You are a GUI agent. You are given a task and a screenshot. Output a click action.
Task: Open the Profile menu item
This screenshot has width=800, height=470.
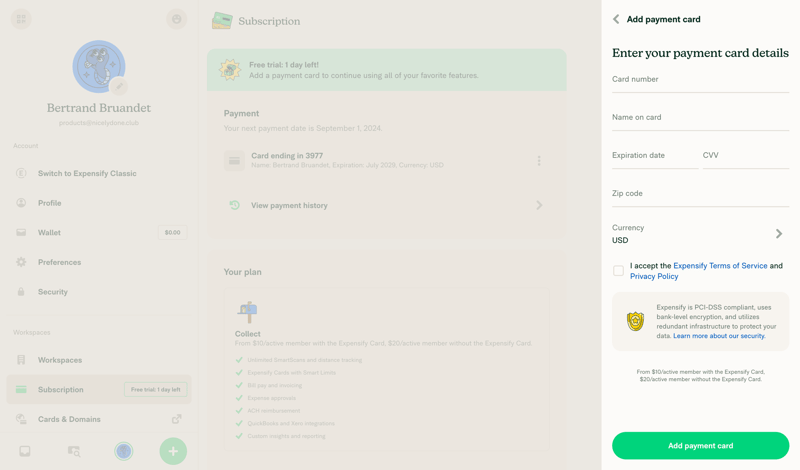click(x=98, y=203)
